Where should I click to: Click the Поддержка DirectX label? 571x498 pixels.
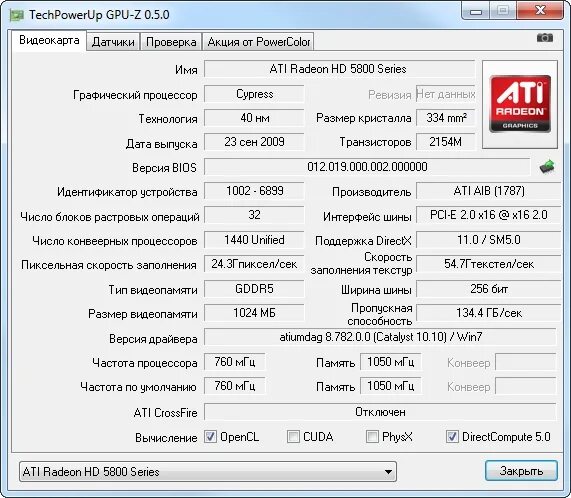pyautogui.click(x=363, y=241)
